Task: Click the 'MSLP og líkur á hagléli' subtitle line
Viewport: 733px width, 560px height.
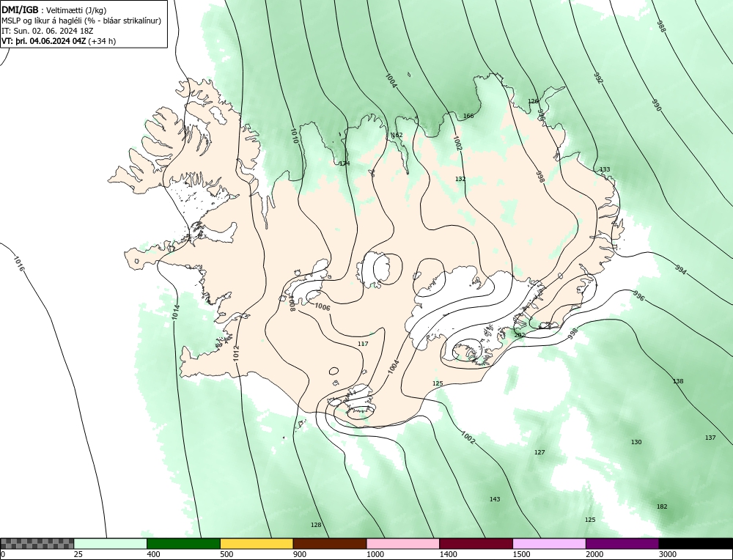Action: click(x=81, y=21)
